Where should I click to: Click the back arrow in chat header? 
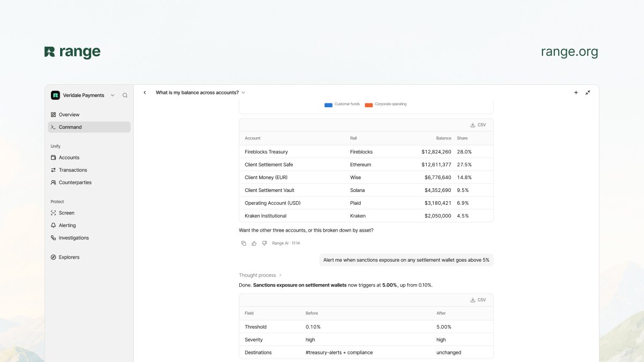tap(145, 93)
